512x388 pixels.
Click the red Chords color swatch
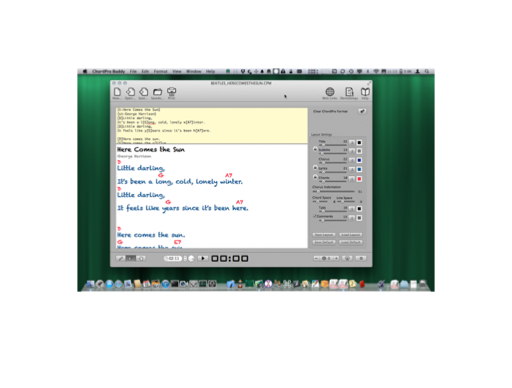pyautogui.click(x=359, y=179)
